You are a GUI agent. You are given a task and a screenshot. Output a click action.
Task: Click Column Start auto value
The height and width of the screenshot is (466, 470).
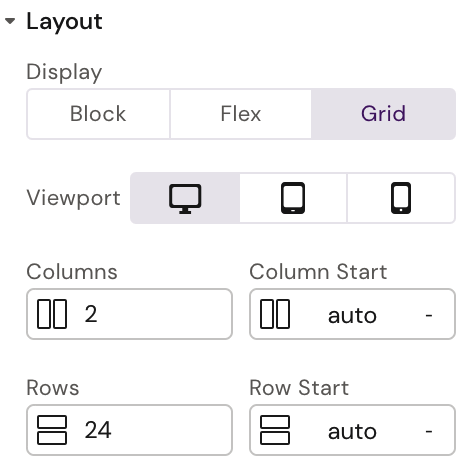(352, 315)
